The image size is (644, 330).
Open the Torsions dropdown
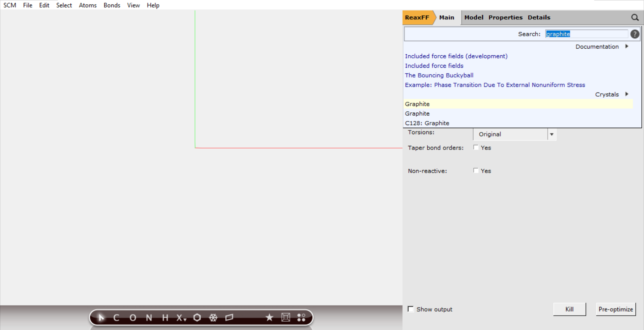(x=552, y=134)
